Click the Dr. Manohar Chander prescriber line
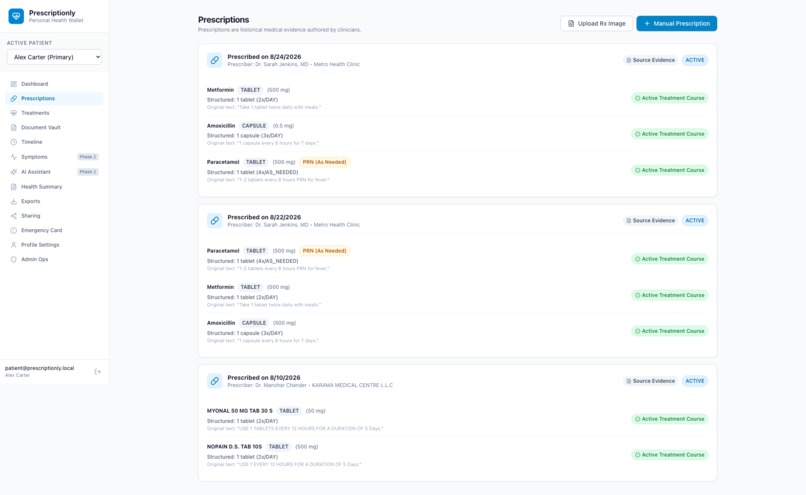Image resolution: width=806 pixels, height=495 pixels. coord(310,385)
